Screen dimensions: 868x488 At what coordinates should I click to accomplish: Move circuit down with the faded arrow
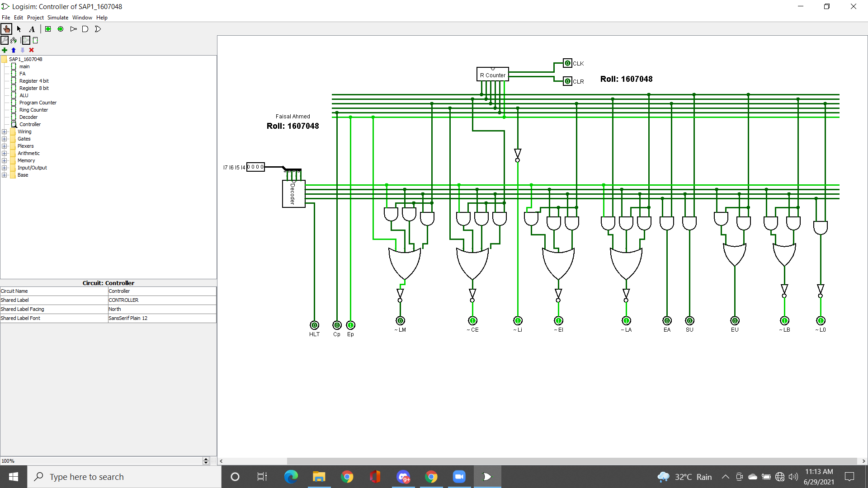tap(23, 50)
